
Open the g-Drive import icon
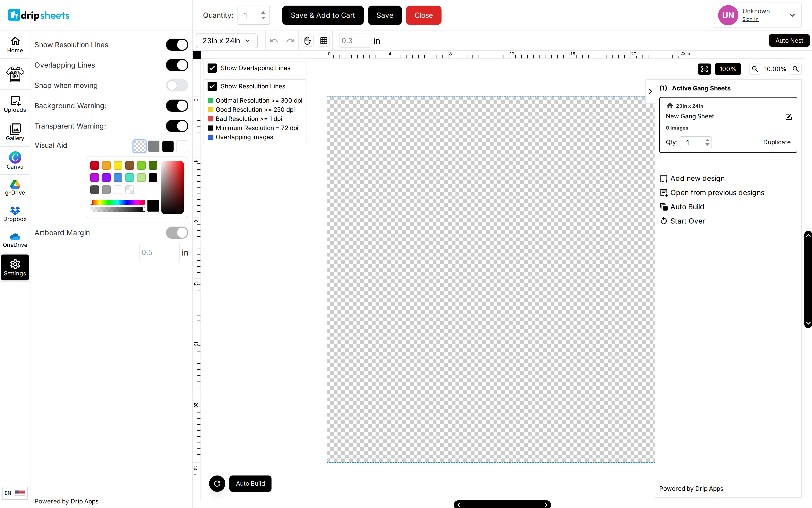(x=15, y=187)
